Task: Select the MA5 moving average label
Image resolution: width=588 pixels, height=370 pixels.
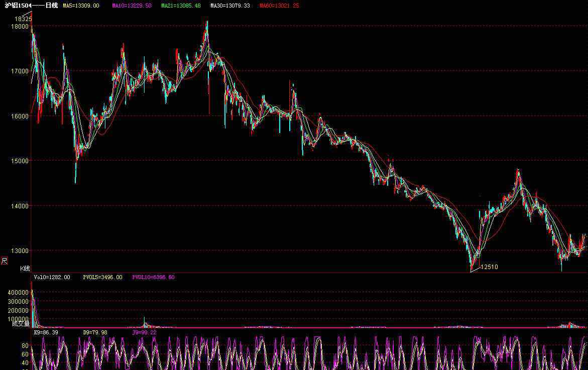Action: point(81,6)
